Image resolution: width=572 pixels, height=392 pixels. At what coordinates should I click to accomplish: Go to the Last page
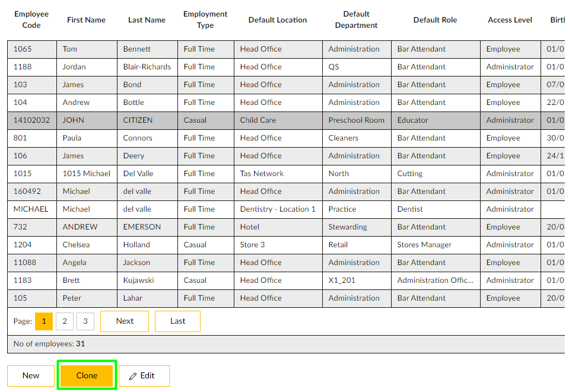(177, 321)
